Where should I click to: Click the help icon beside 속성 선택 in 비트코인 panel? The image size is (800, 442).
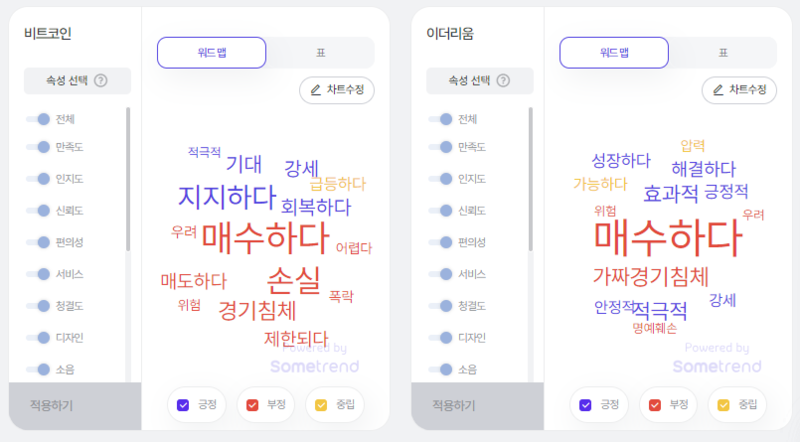click(x=101, y=81)
